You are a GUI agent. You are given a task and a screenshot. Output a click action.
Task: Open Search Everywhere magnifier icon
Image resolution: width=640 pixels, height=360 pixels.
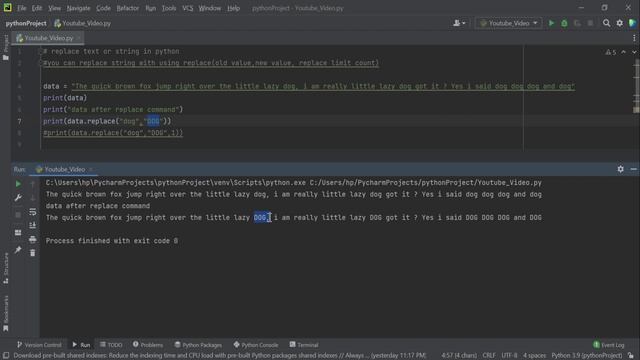coord(607,23)
